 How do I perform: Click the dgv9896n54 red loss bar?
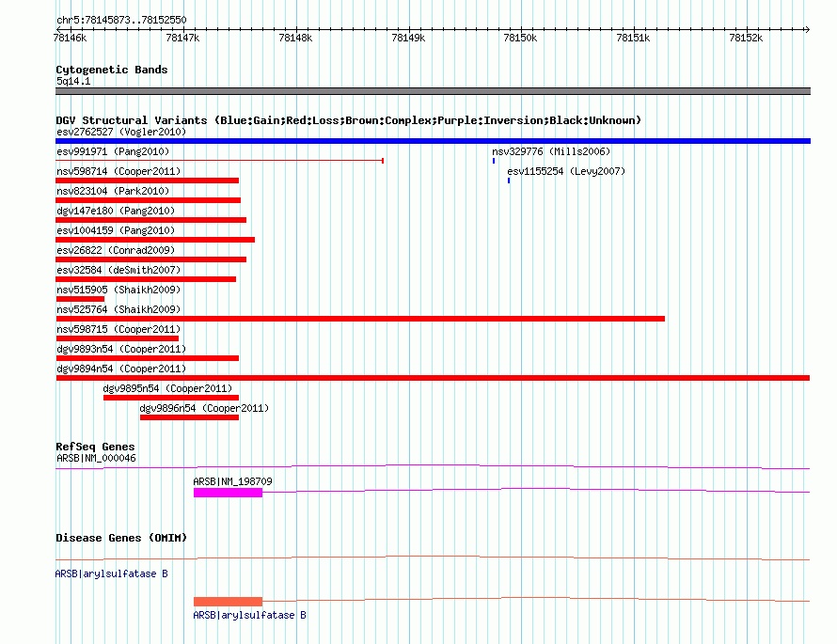pos(189,417)
